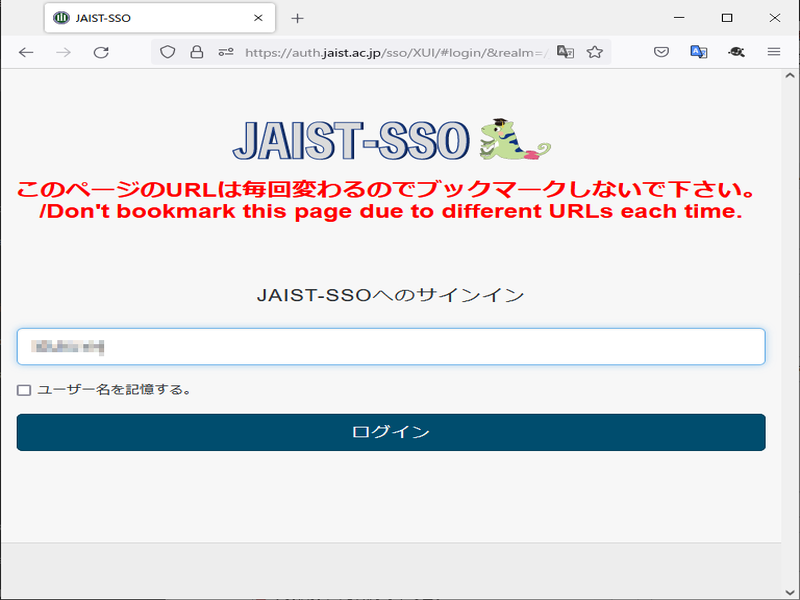Click the forward navigation arrow
Image resolution: width=800 pixels, height=600 pixels.
pos(63,53)
